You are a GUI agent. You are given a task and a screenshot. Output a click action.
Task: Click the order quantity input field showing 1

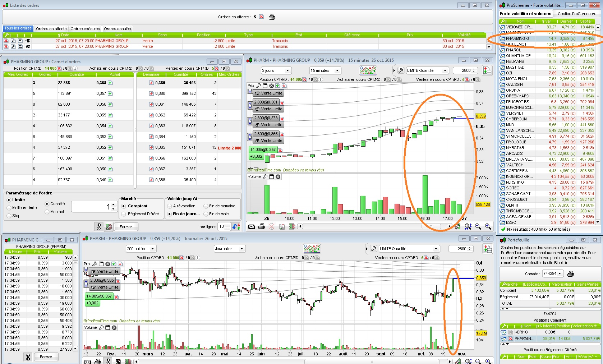tap(95, 207)
